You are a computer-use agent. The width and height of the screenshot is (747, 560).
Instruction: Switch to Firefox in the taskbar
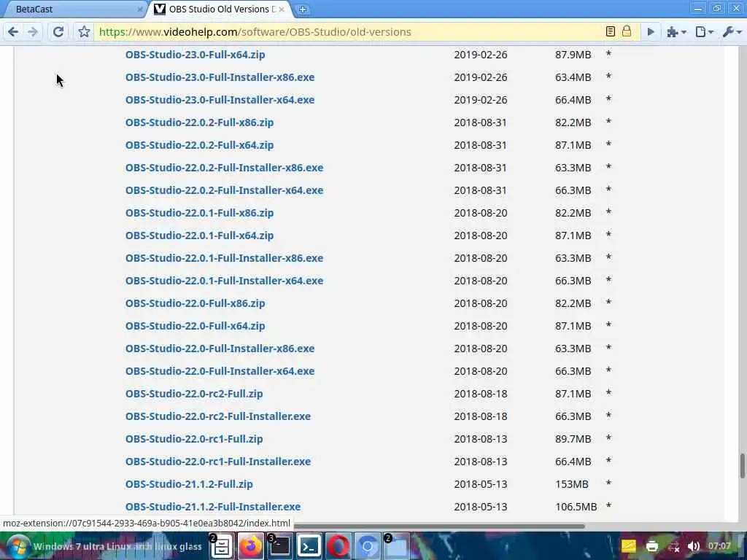coord(251,546)
